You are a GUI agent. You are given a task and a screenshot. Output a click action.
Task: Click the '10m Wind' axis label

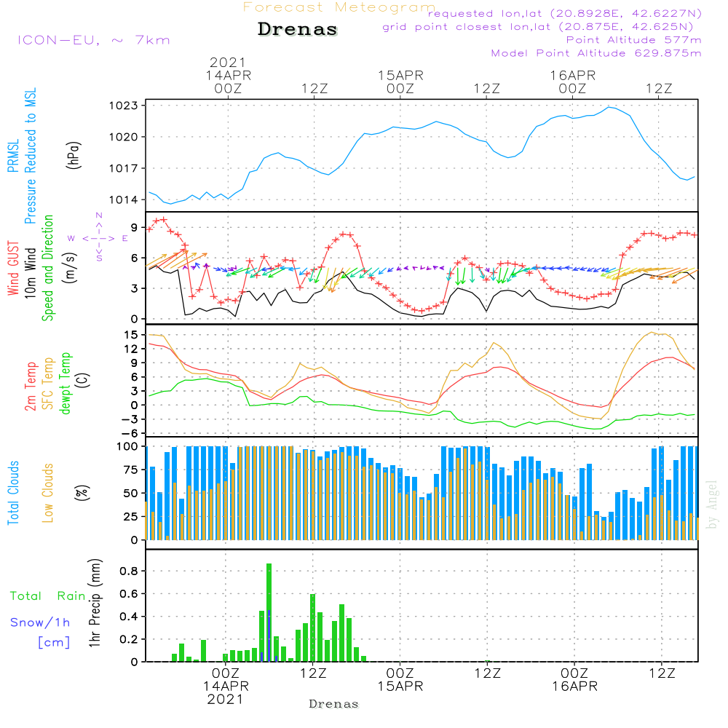[x=30, y=272]
